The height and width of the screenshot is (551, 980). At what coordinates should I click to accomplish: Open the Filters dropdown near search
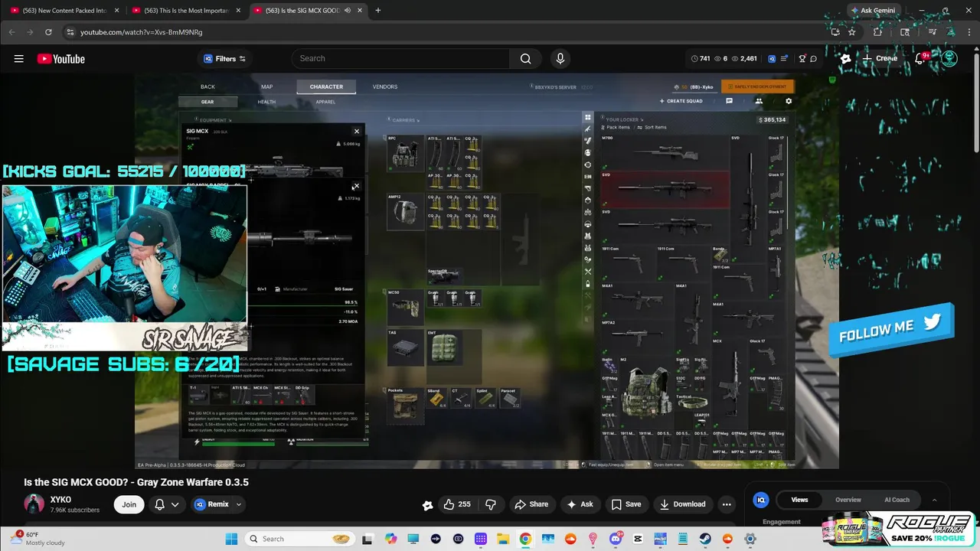pyautogui.click(x=225, y=59)
